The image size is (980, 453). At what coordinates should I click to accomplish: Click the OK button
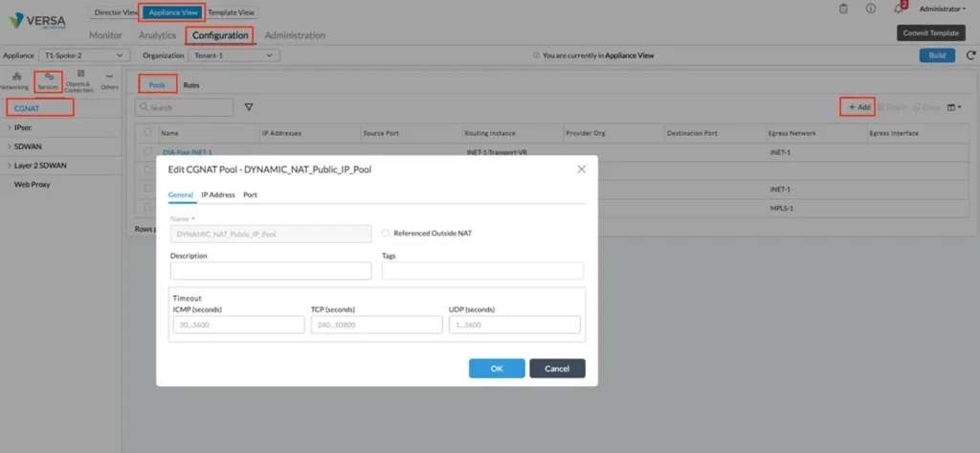tap(496, 369)
